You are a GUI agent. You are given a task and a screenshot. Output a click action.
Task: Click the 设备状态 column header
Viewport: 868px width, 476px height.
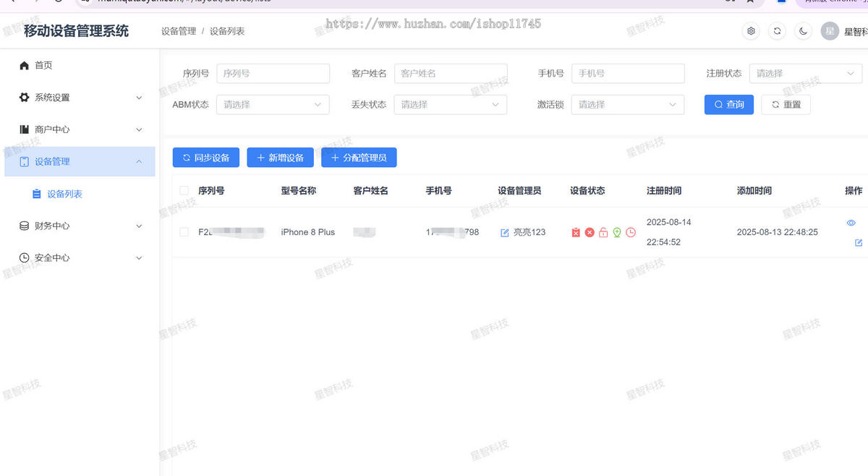[x=587, y=191]
